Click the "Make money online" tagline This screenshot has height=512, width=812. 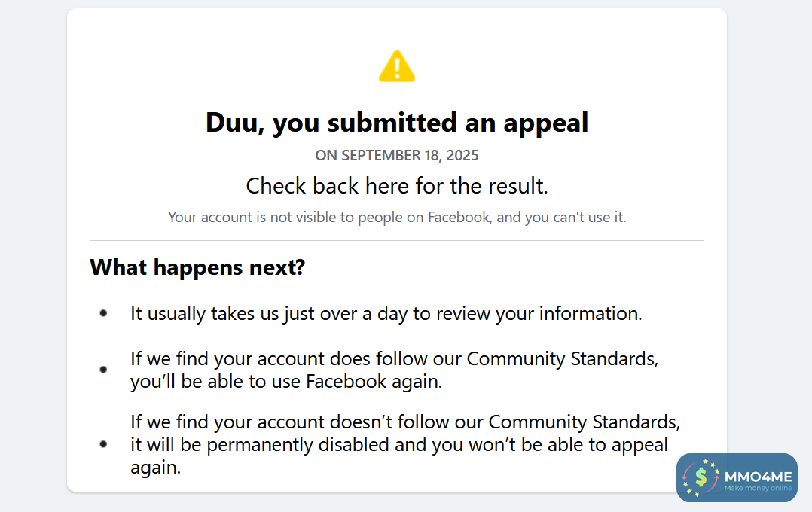(x=758, y=489)
